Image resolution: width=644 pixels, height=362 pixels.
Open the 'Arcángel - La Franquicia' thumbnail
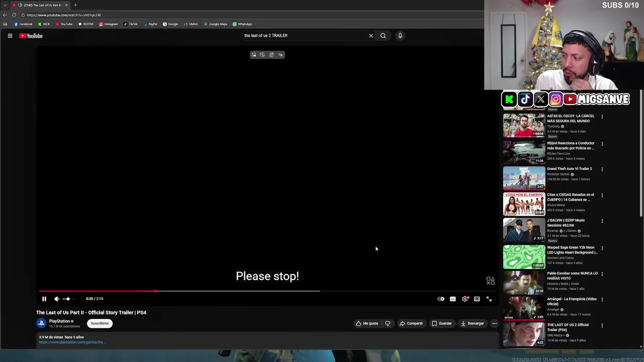click(524, 308)
